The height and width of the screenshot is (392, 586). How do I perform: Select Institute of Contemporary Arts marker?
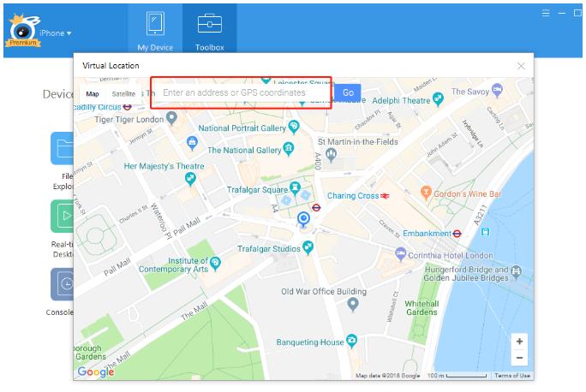click(x=215, y=263)
